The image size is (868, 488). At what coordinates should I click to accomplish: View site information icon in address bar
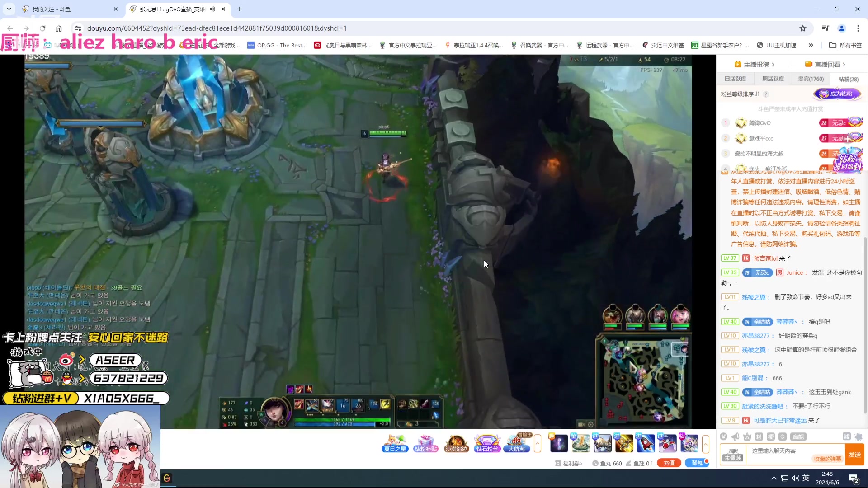(x=78, y=28)
